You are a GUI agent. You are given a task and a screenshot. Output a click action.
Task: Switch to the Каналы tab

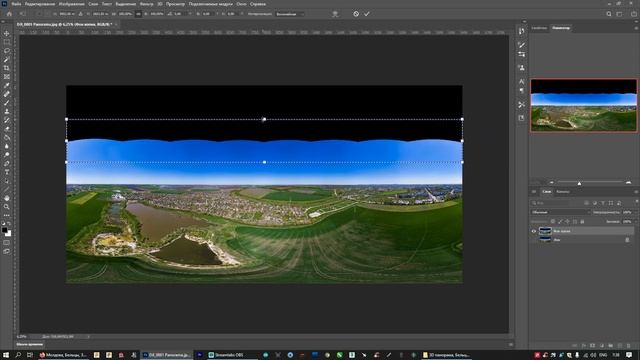click(562, 191)
